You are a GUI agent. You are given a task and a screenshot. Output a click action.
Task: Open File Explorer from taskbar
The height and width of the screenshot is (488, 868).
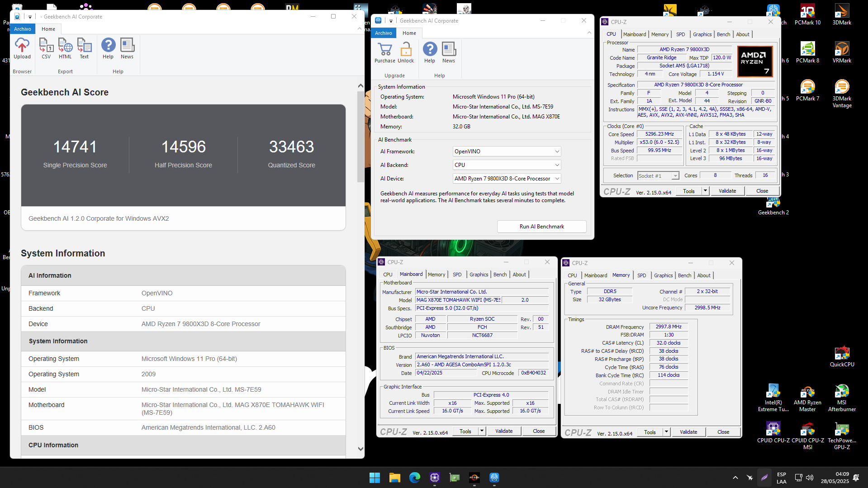(x=394, y=478)
